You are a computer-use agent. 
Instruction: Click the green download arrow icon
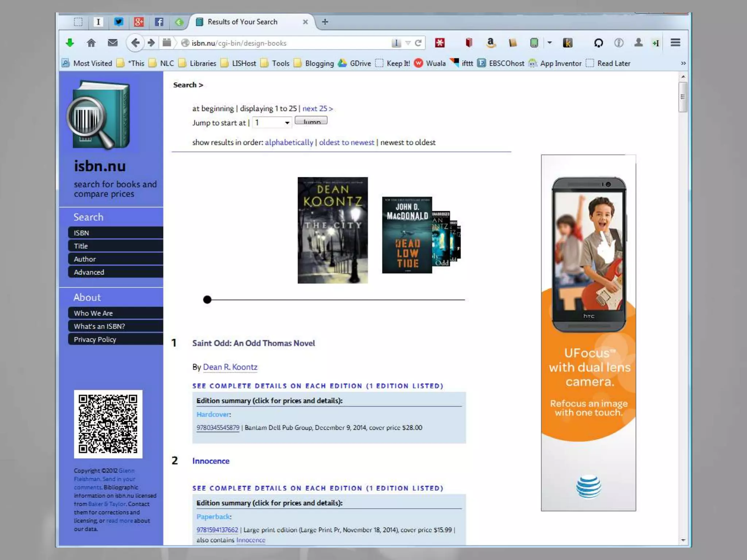point(70,43)
